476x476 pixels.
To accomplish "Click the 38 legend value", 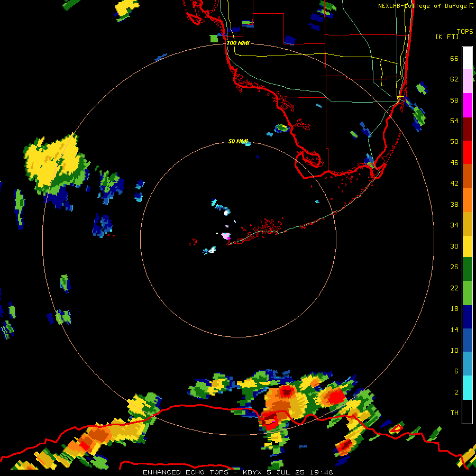I will point(454,204).
